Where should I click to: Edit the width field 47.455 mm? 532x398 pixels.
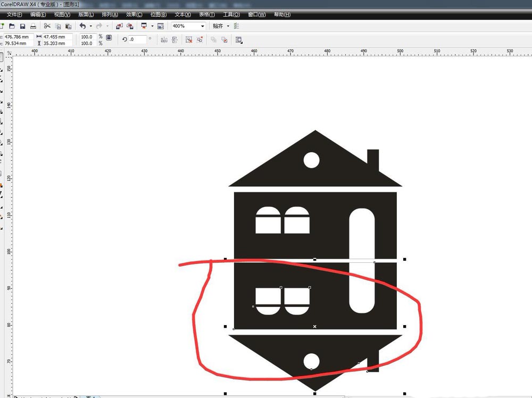point(57,37)
